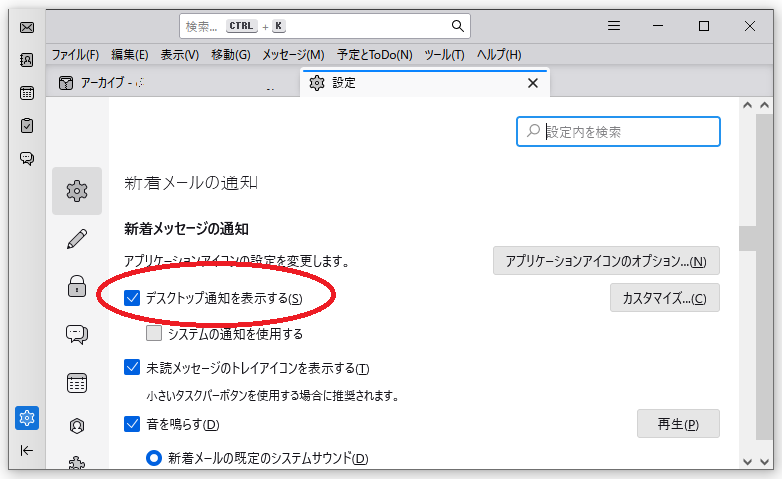Open Account settings icon in settings sidebar
The image size is (782, 479).
pos(77,426)
